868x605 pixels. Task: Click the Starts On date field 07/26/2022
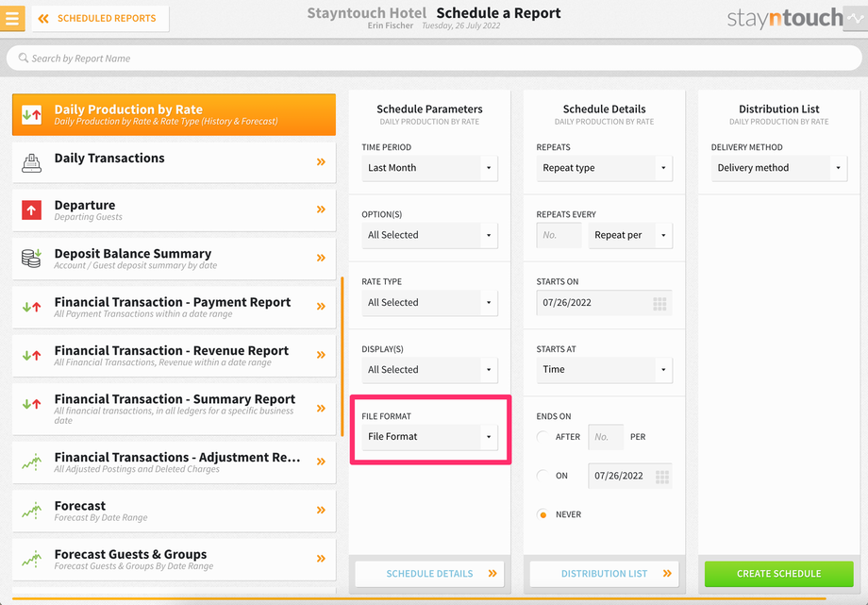pos(604,302)
